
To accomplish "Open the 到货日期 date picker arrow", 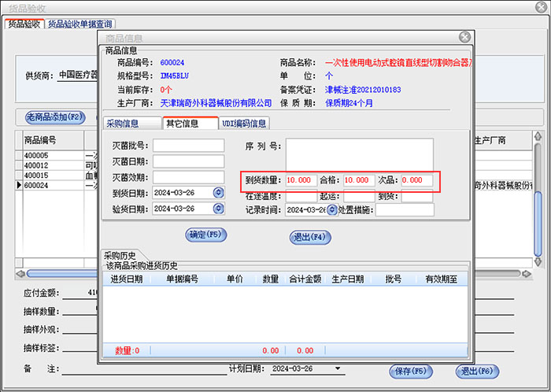I will click(218, 193).
